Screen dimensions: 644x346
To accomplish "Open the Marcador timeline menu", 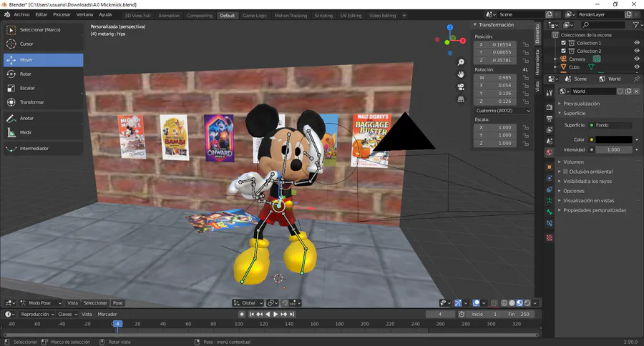I will click(x=107, y=315).
